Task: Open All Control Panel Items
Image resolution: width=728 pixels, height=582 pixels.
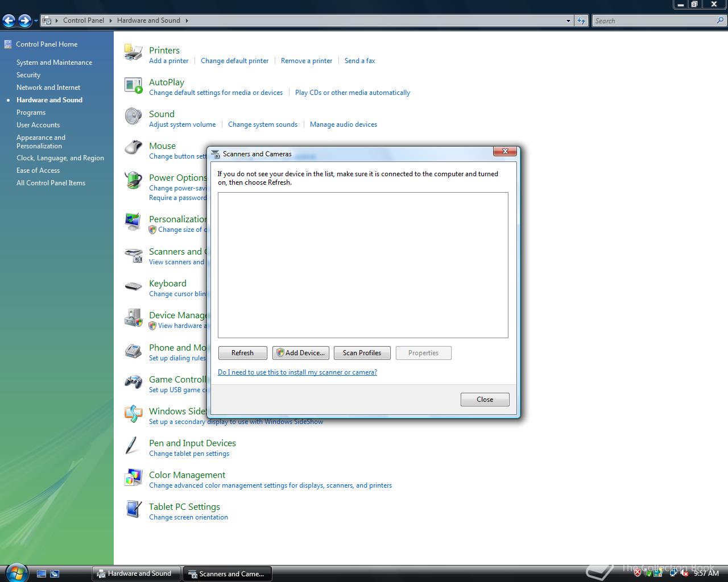Action: (x=51, y=183)
